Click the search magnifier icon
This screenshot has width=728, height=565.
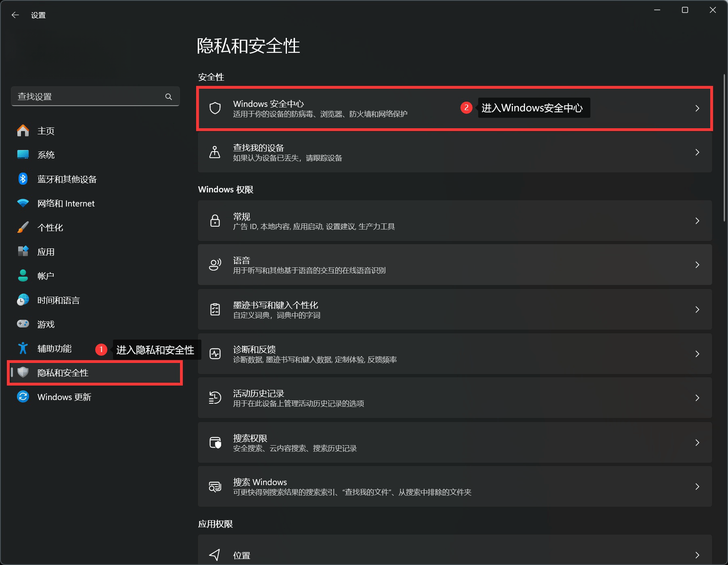[x=169, y=97]
